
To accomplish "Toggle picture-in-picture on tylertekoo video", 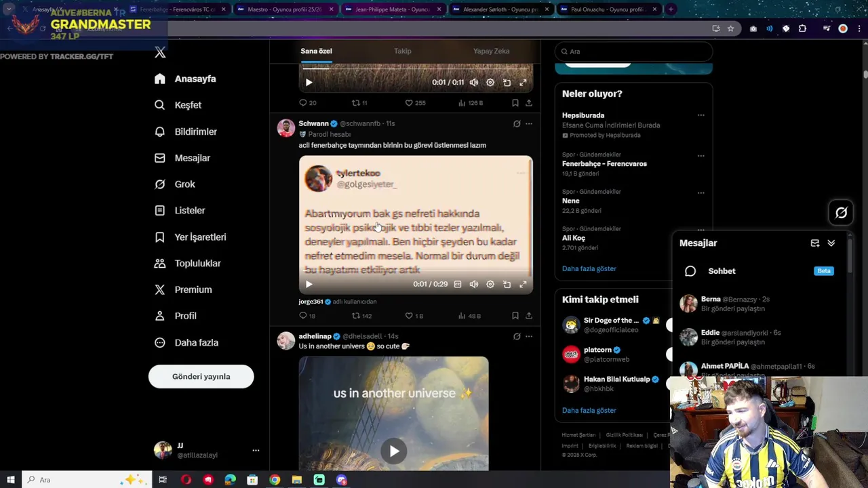I will tap(507, 284).
